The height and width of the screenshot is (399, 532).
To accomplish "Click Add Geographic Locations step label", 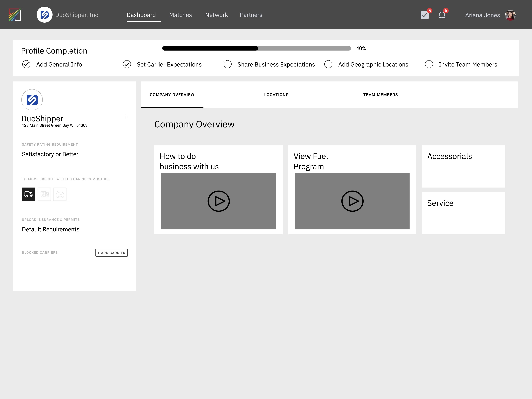I will click(x=373, y=65).
